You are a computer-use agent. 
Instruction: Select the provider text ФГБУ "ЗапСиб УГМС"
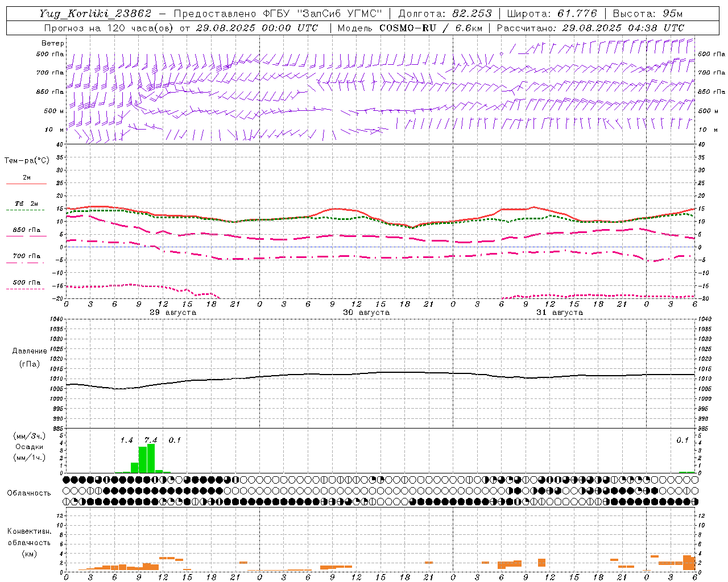pos(322,14)
